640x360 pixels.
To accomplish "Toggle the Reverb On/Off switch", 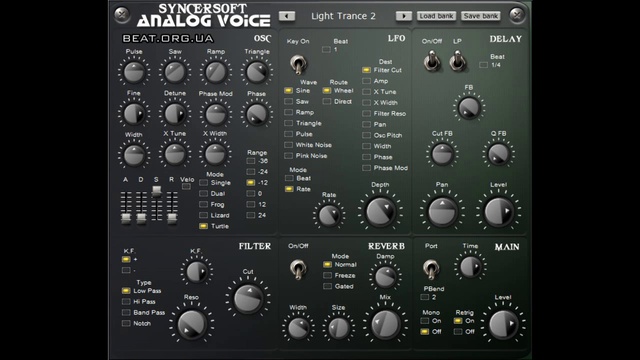I will 298,269.
